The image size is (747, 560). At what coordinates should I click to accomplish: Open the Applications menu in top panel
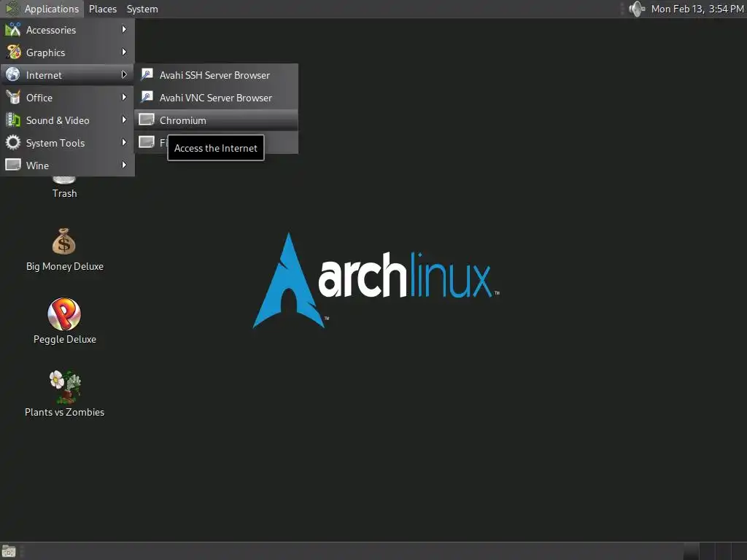42,9
